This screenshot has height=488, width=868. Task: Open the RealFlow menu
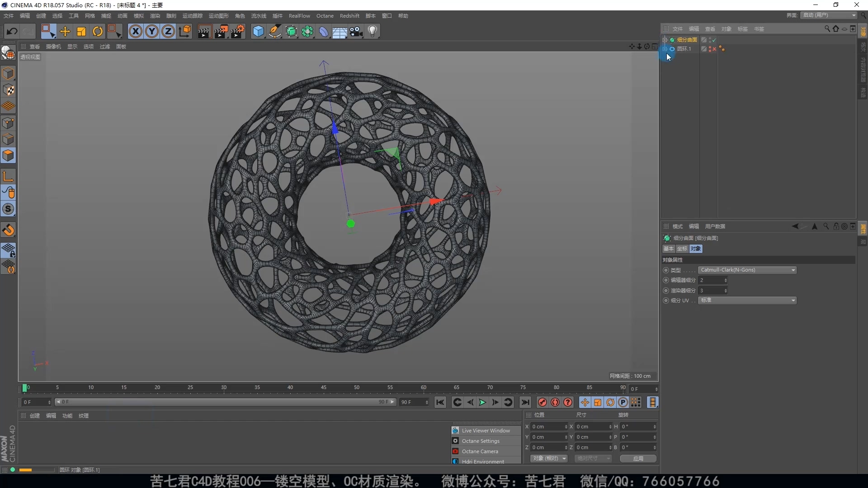[x=299, y=16]
